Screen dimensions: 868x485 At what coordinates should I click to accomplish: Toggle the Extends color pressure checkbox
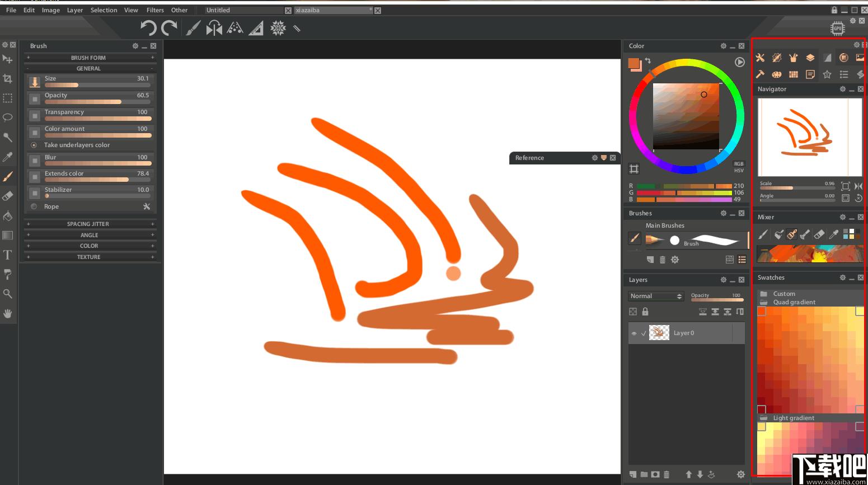(35, 177)
